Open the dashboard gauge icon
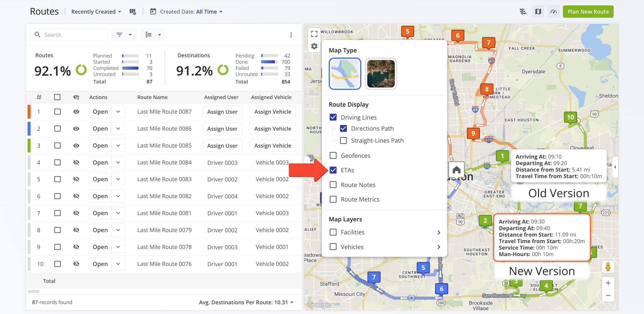The width and height of the screenshot is (644, 314). (x=553, y=12)
